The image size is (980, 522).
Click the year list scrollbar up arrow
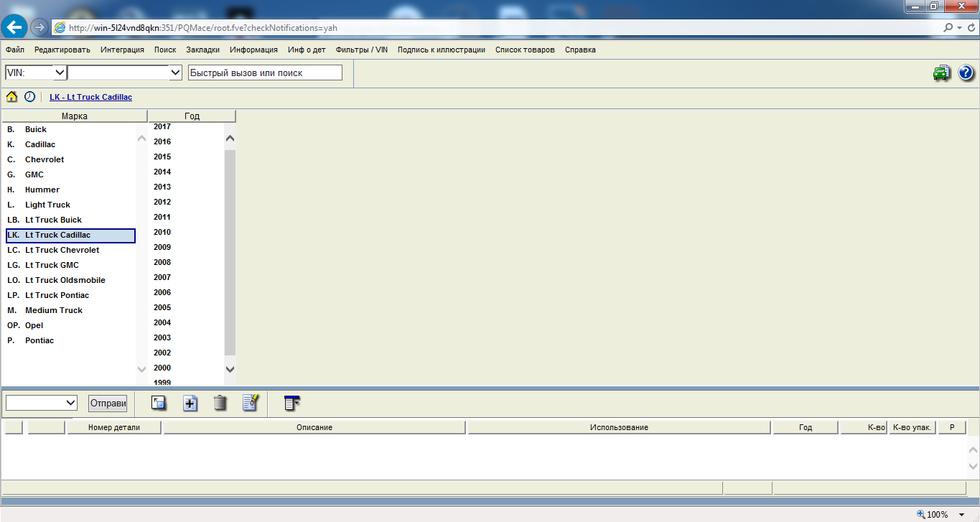[230, 138]
